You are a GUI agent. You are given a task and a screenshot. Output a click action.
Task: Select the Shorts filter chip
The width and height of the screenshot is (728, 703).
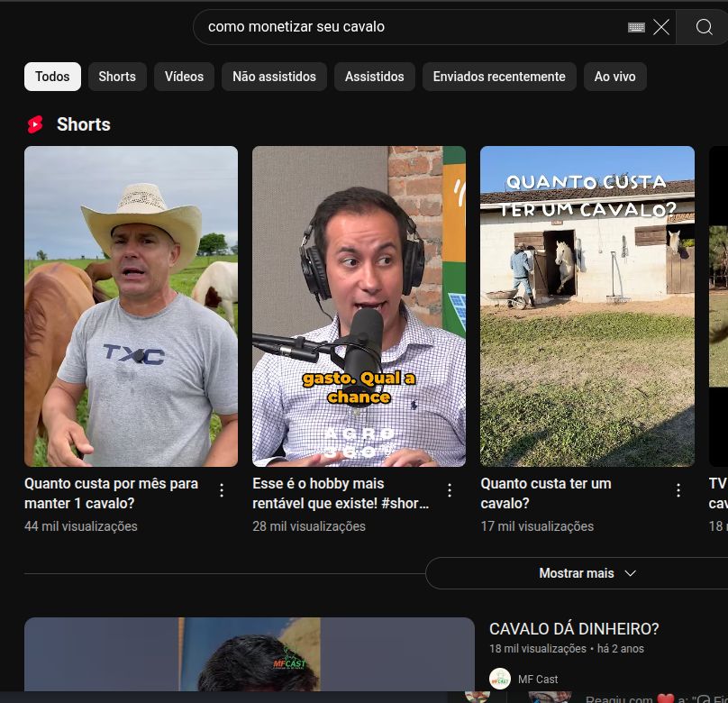117,77
